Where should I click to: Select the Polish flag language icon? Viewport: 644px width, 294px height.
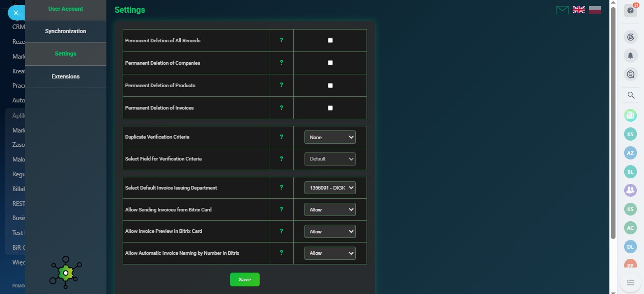point(595,10)
